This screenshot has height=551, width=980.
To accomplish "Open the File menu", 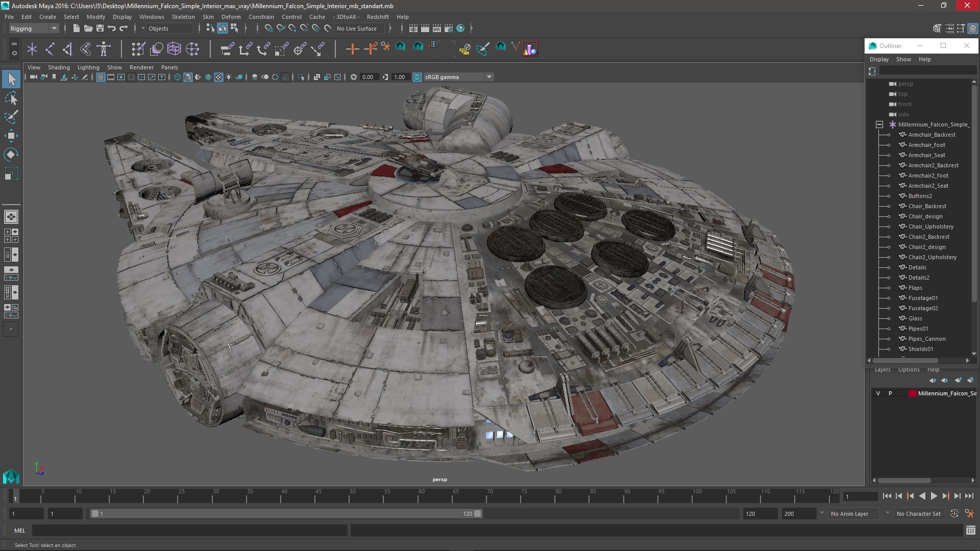I will click(9, 17).
